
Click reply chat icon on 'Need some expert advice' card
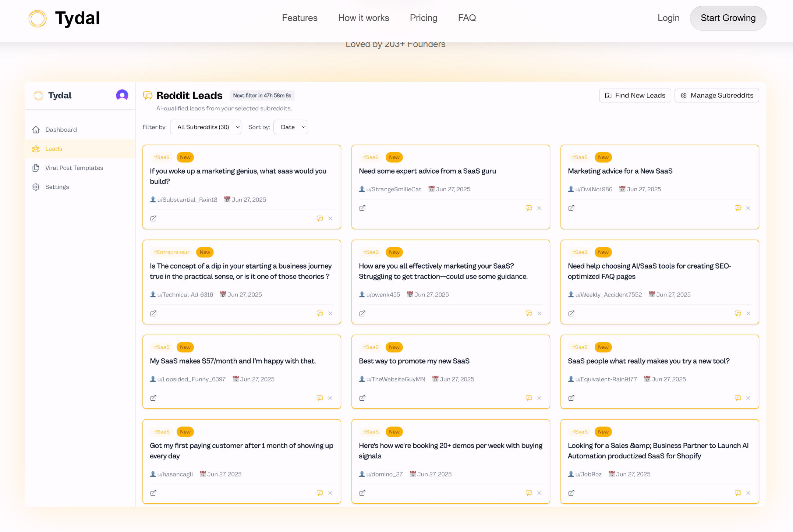click(x=529, y=208)
